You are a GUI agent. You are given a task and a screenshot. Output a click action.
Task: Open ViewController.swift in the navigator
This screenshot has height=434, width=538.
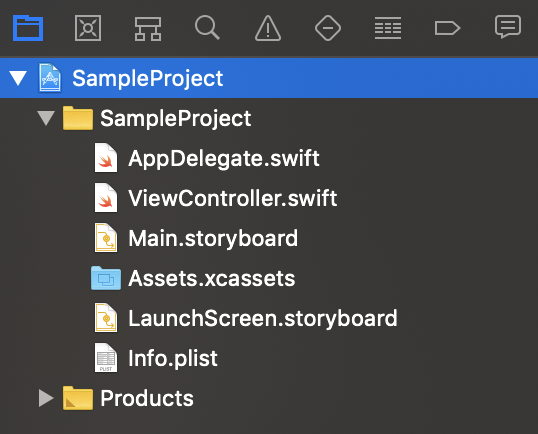(233, 198)
